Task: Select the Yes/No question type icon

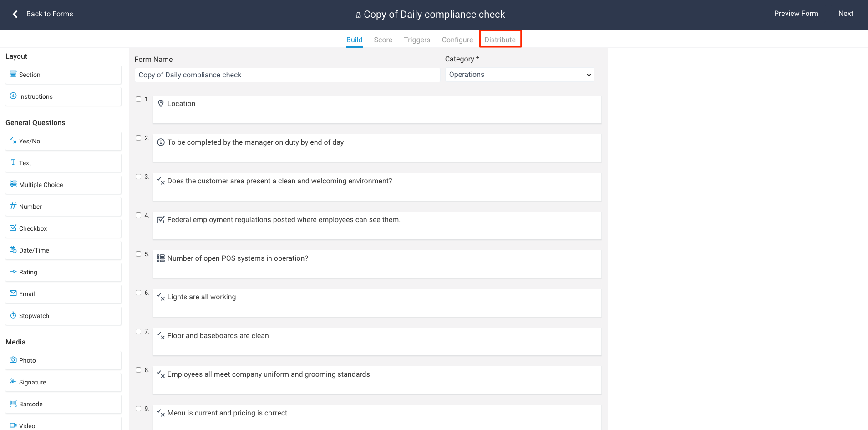Action: pos(30,141)
